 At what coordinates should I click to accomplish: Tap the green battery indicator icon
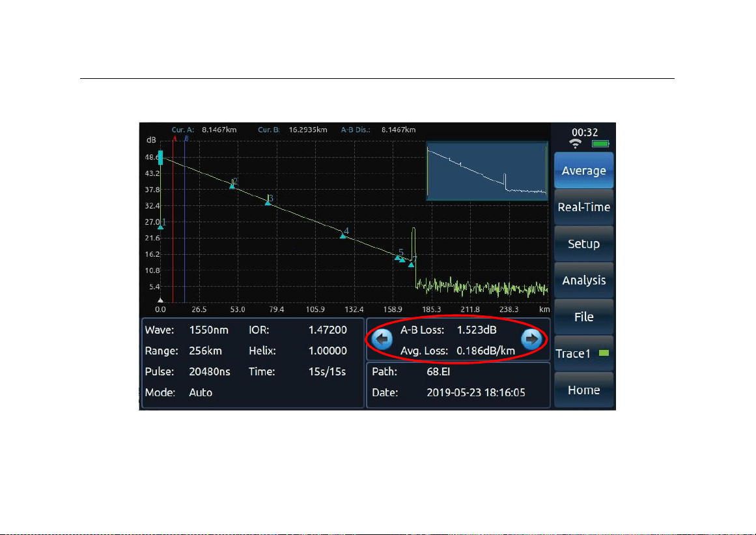[x=600, y=144]
